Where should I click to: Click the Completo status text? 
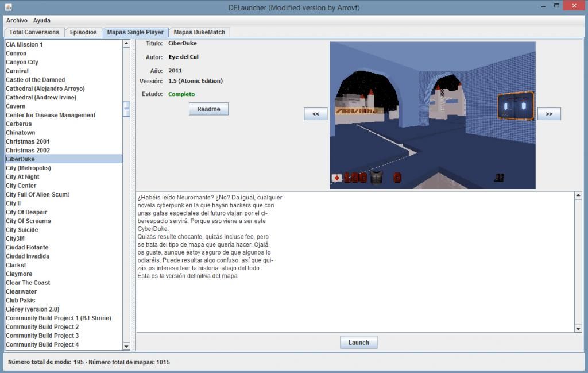pyautogui.click(x=181, y=94)
